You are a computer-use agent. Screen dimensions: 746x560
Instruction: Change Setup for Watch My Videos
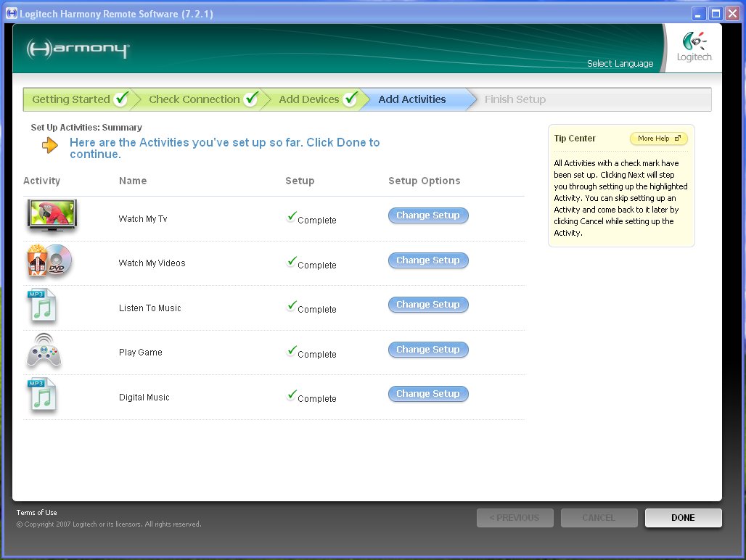coord(428,260)
